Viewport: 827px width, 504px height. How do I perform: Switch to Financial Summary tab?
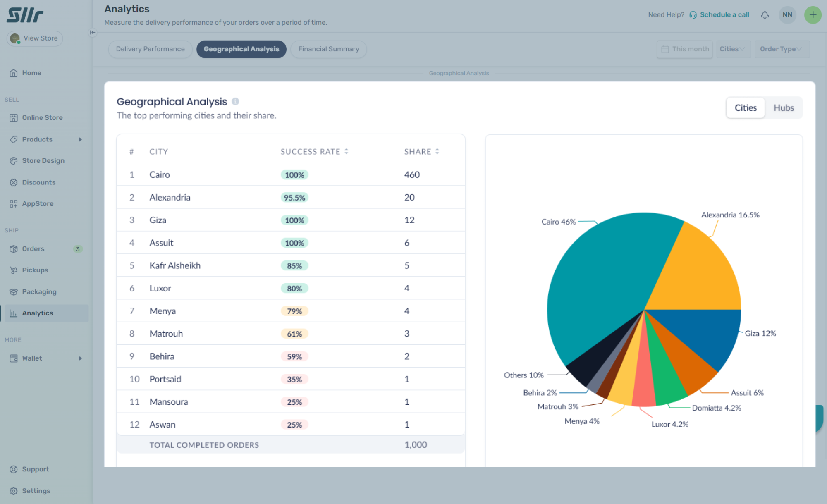(328, 49)
